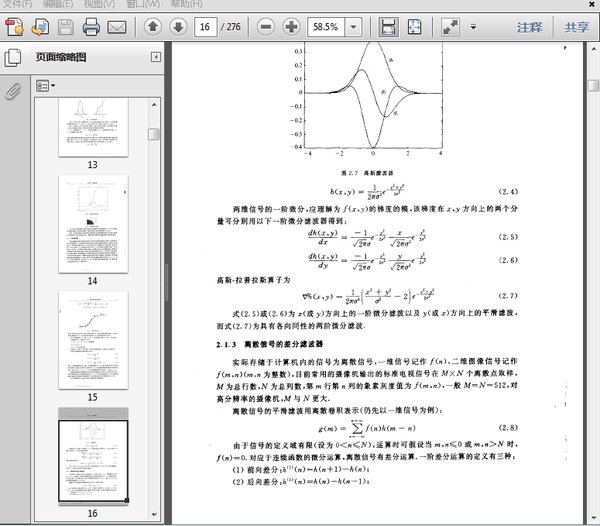Open the Attachments paperclip panel
Image resolution: width=600 pixels, height=526 pixels.
14,91
